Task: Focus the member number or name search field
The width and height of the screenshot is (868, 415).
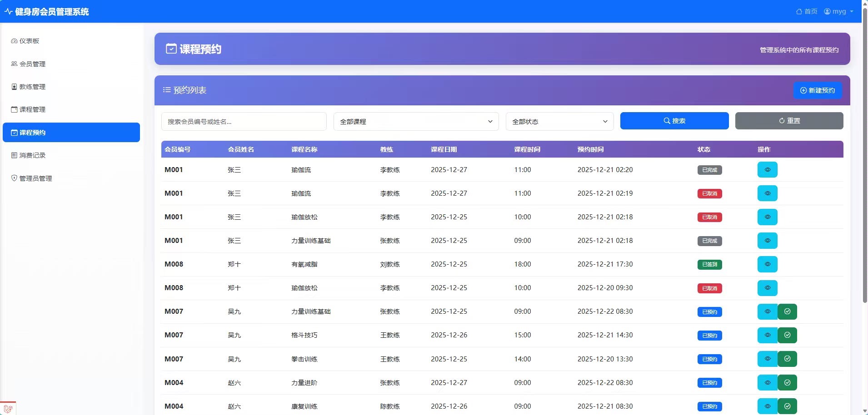Action: (x=244, y=122)
